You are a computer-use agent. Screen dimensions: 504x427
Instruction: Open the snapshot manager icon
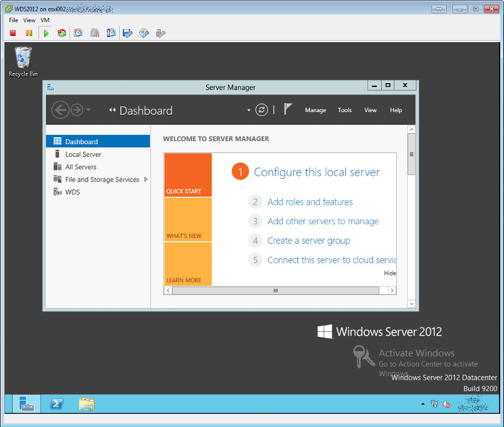click(112, 33)
